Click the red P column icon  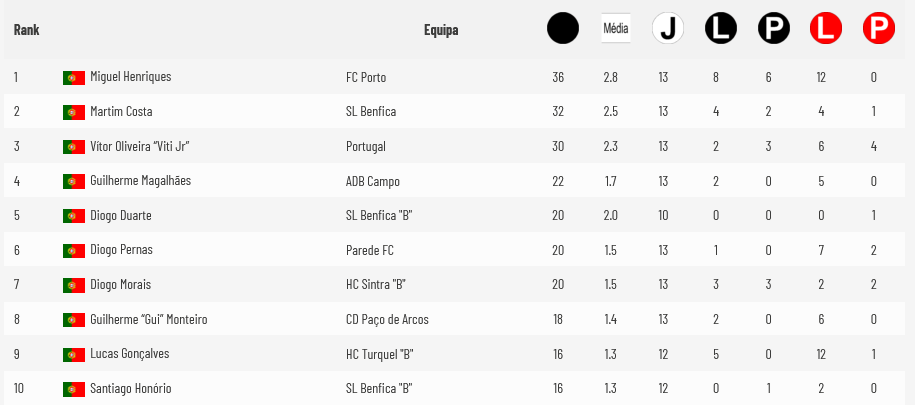coord(879,28)
